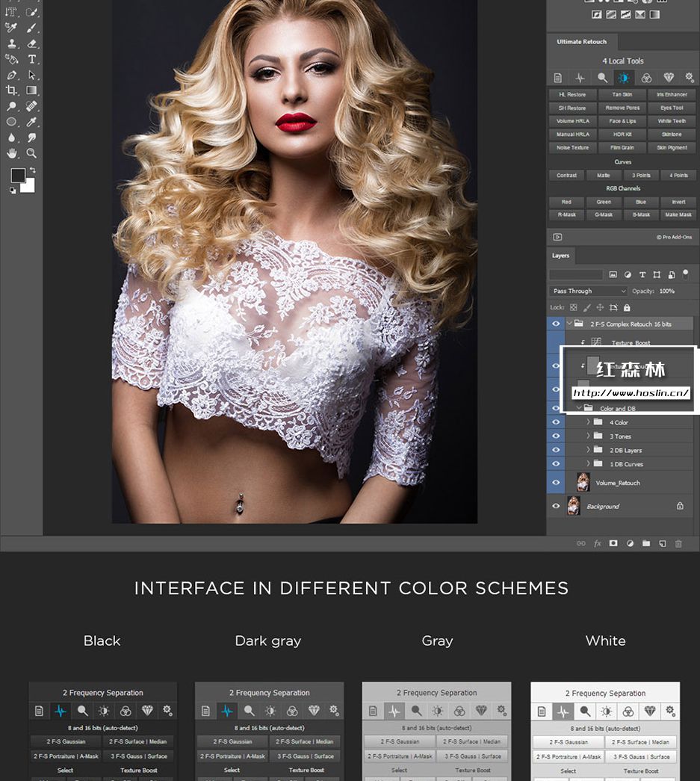Select the Clone Stamp tool
The width and height of the screenshot is (700, 781).
(11, 43)
